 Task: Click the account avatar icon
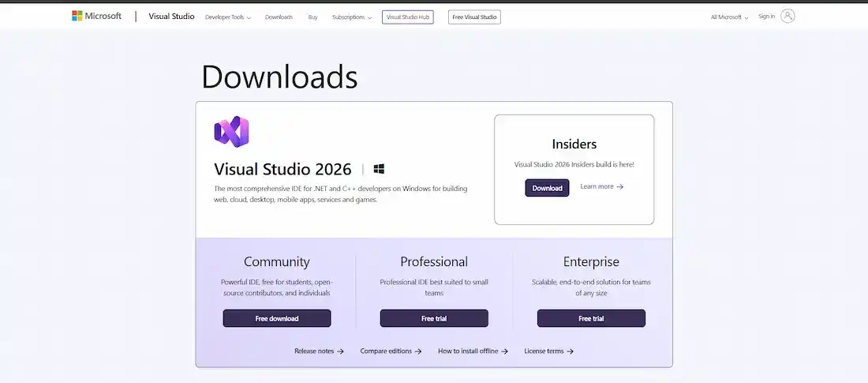[x=788, y=16]
